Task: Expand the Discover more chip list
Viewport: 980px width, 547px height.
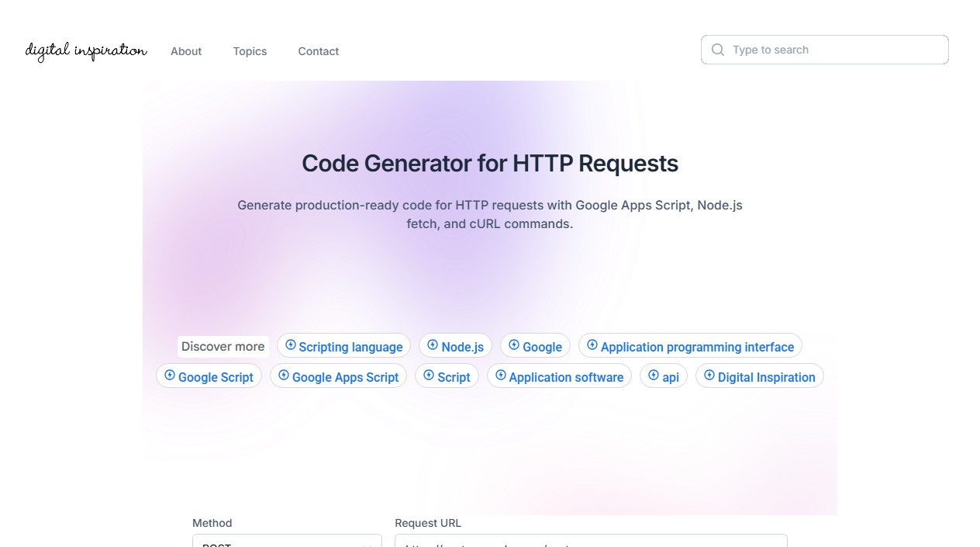Action: point(223,346)
